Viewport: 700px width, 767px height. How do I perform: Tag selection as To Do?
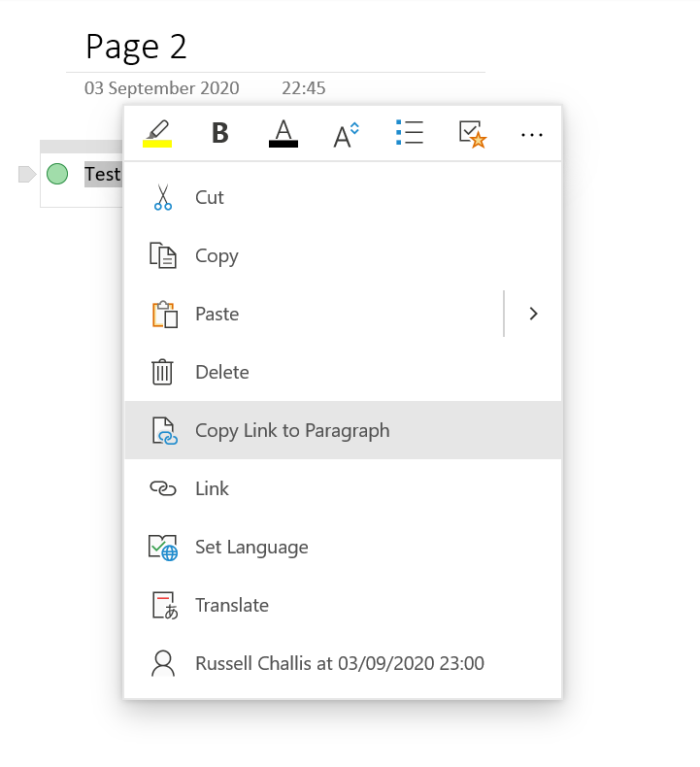pos(473,134)
